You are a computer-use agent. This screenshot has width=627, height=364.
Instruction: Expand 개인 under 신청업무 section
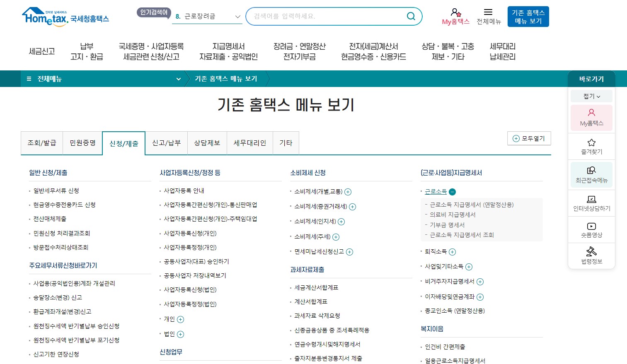180,319
